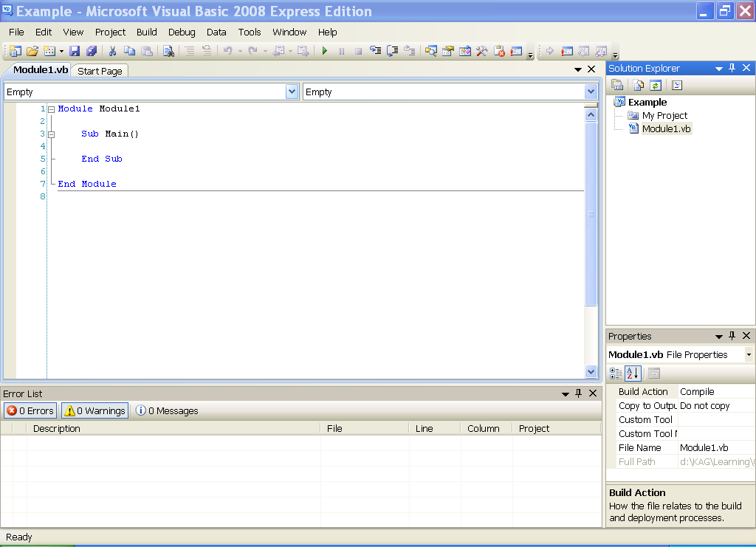Open the left Empty class name dropdown
Viewport: 756px width, 547px height.
[292, 92]
